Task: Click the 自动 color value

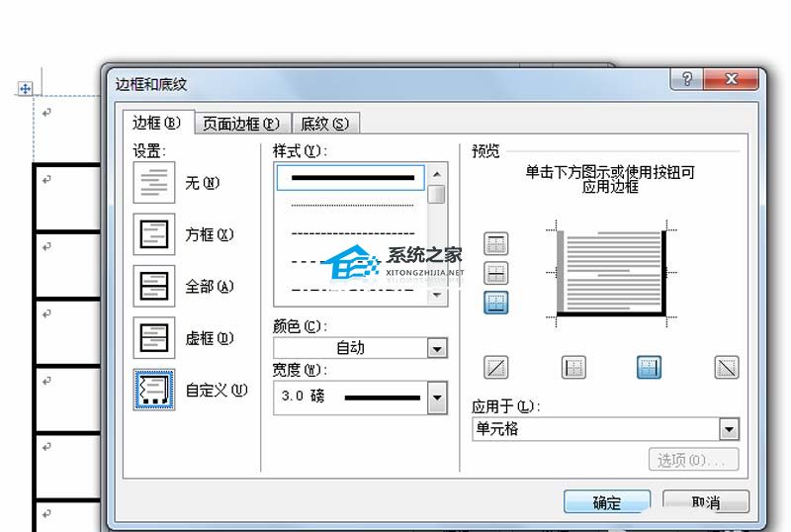Action: coord(351,348)
